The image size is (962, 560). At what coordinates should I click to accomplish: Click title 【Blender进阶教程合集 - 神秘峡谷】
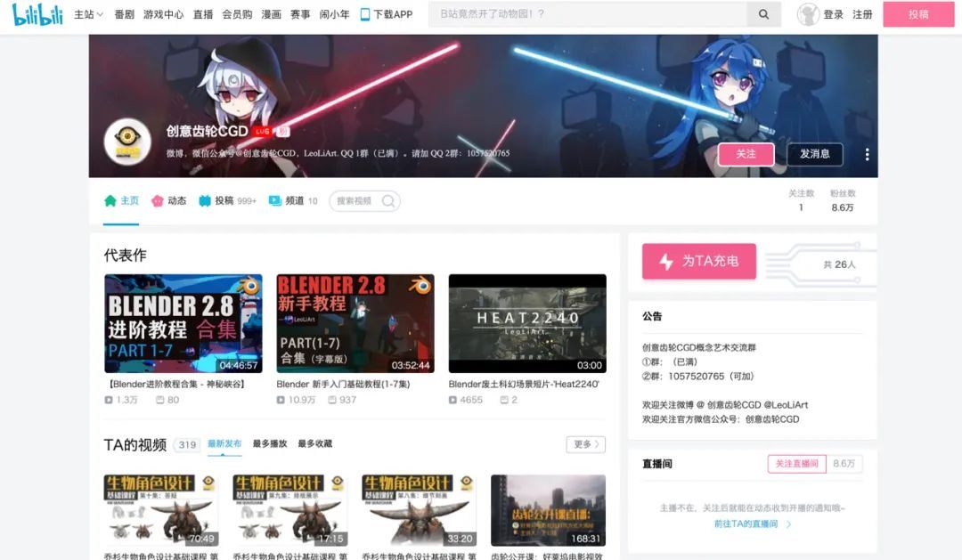[176, 384]
